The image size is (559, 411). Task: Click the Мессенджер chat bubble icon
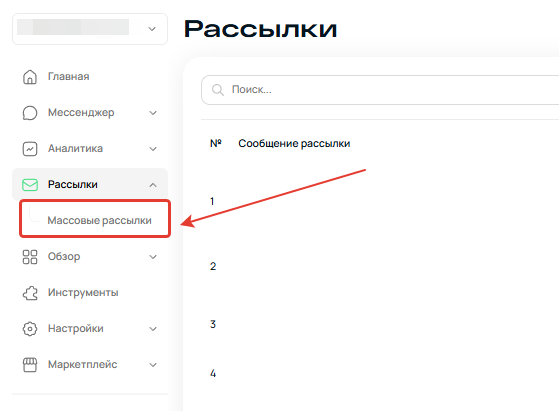pos(30,113)
